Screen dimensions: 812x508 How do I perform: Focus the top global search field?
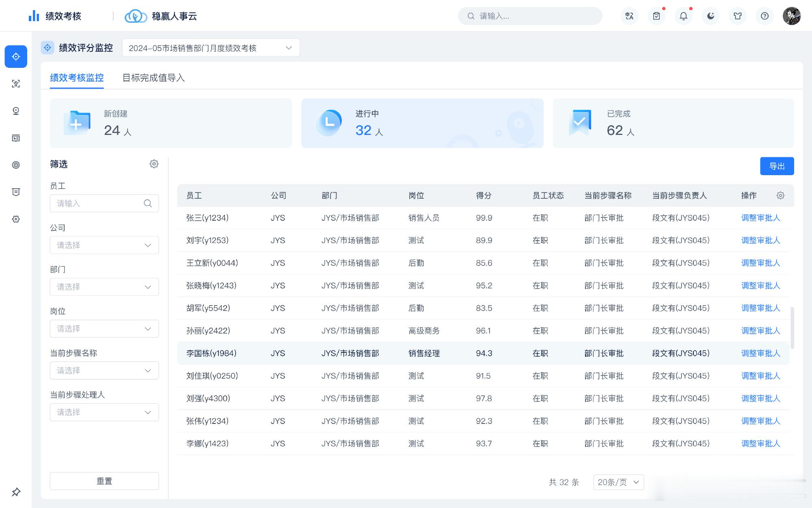530,16
